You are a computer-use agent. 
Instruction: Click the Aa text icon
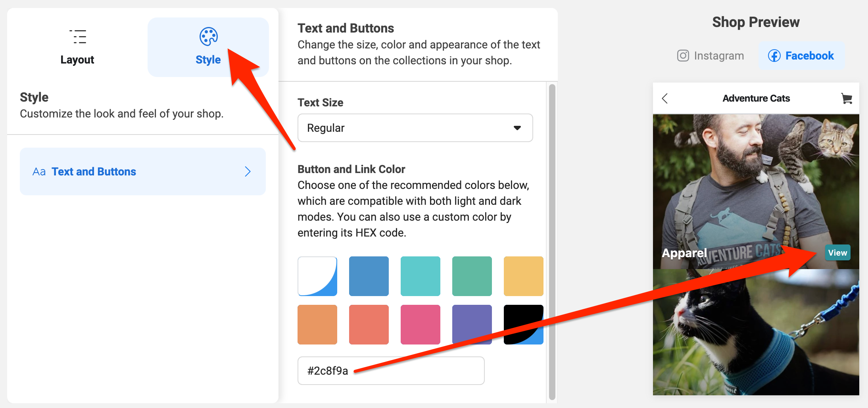(x=39, y=171)
